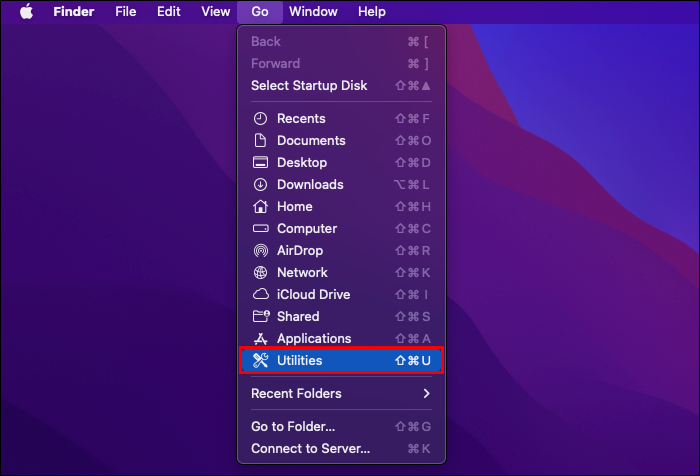
Task: Click the Shared folder icon
Action: [261, 316]
